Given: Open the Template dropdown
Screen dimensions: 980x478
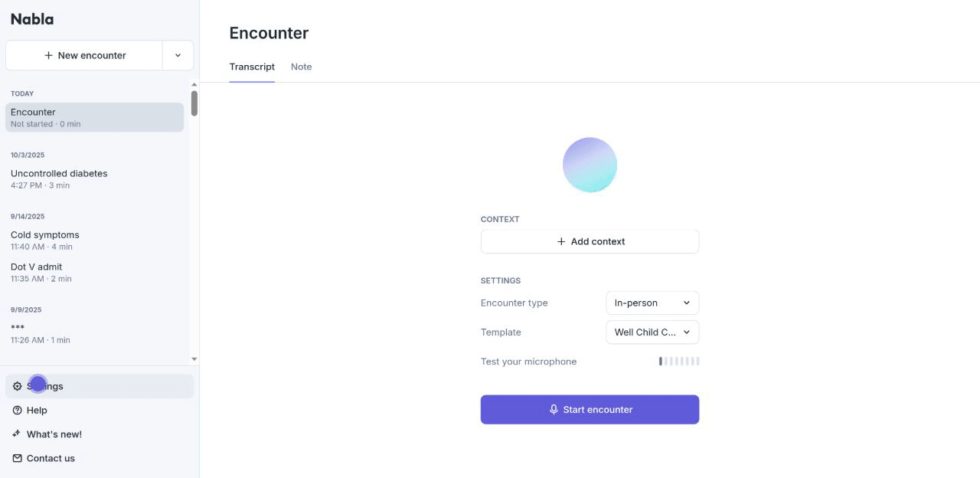Looking at the screenshot, I should coord(652,332).
